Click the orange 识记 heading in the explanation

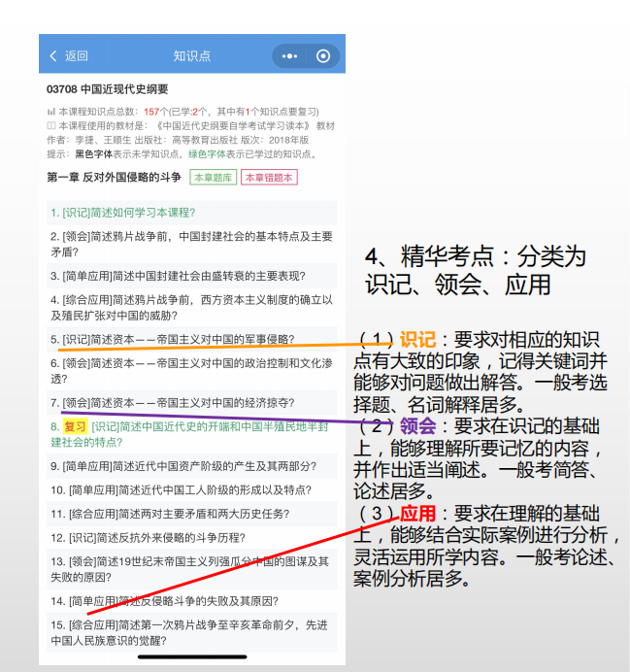(x=417, y=340)
